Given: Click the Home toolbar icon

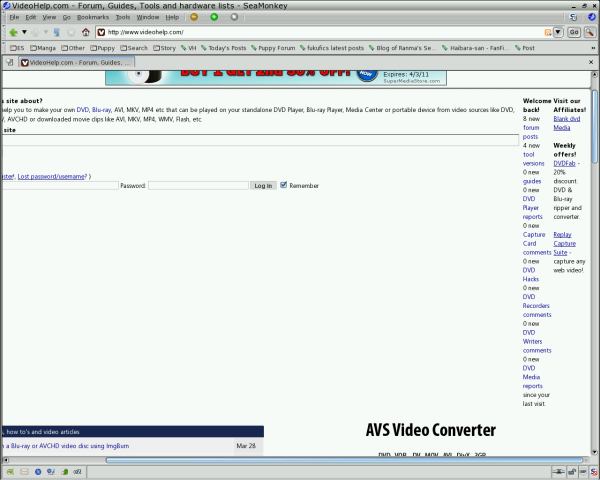Looking at the screenshot, I should click(86, 32).
